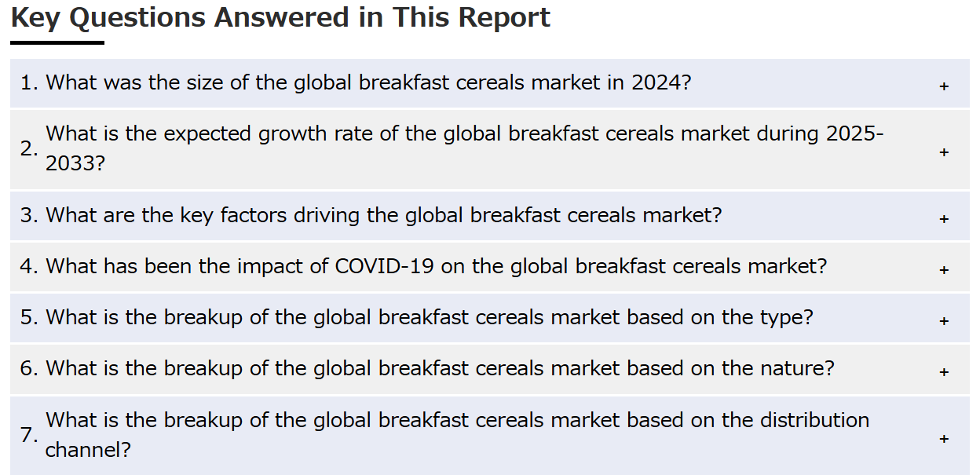Select the number '4.' in COVID-19 row
980x475 pixels.
[29, 266]
